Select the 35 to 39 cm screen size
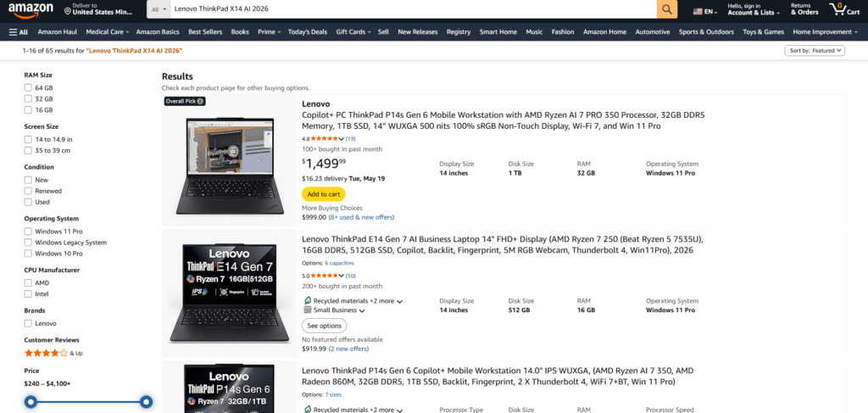 (28, 150)
